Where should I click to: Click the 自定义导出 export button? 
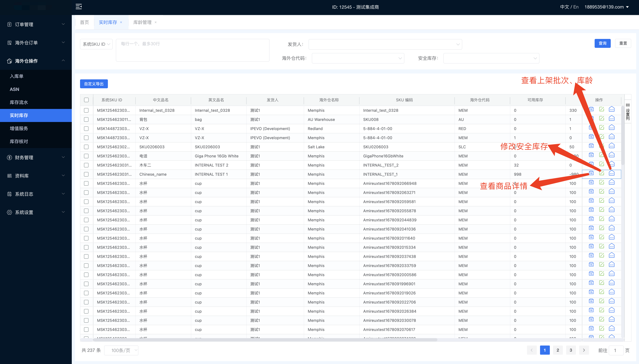pos(94,84)
